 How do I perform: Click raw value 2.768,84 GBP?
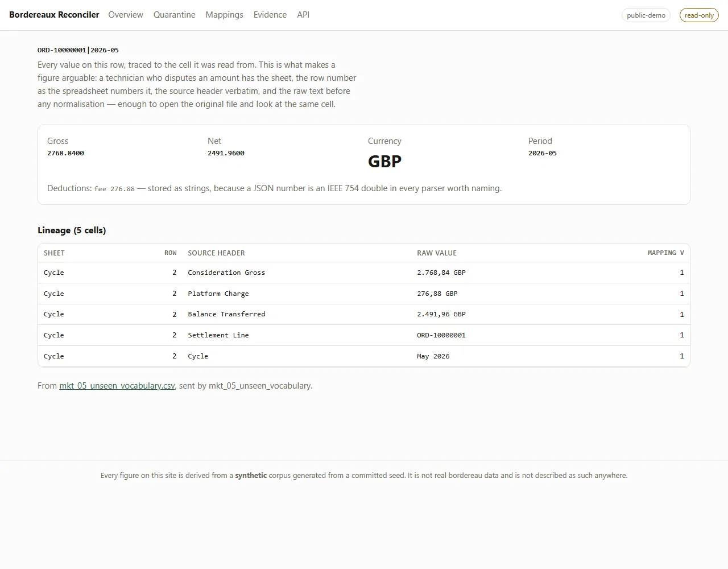pos(441,273)
